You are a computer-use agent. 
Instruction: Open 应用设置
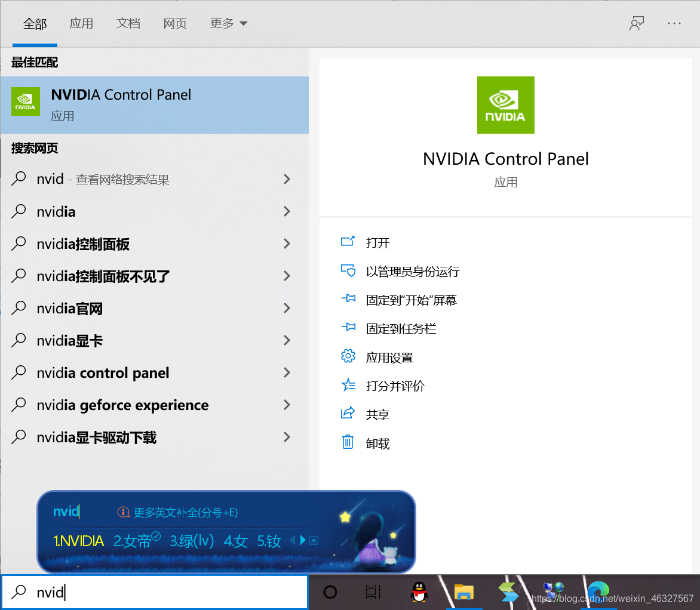pyautogui.click(x=389, y=358)
